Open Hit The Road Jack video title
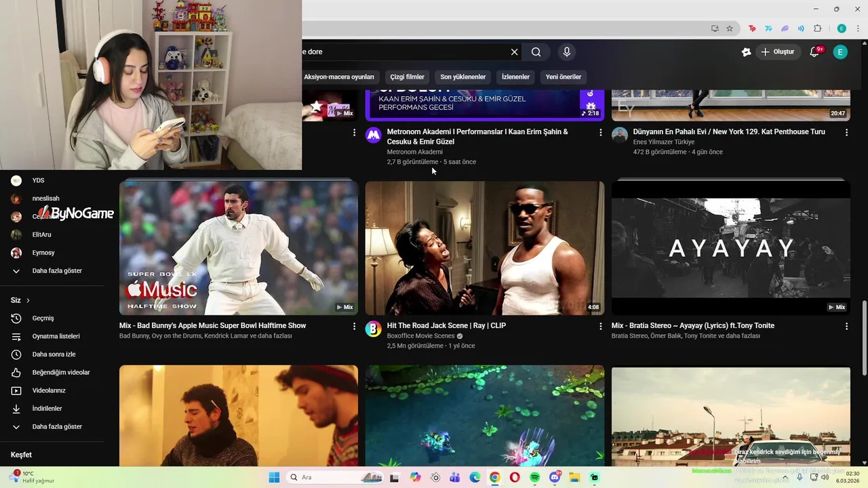Viewport: 868px width, 488px height. pyautogui.click(x=446, y=326)
